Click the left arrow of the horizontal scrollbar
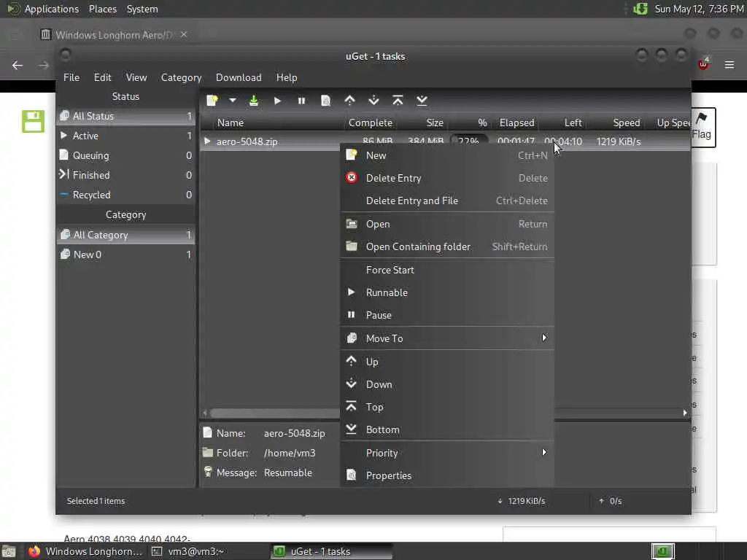Image resolution: width=747 pixels, height=560 pixels. click(x=205, y=413)
